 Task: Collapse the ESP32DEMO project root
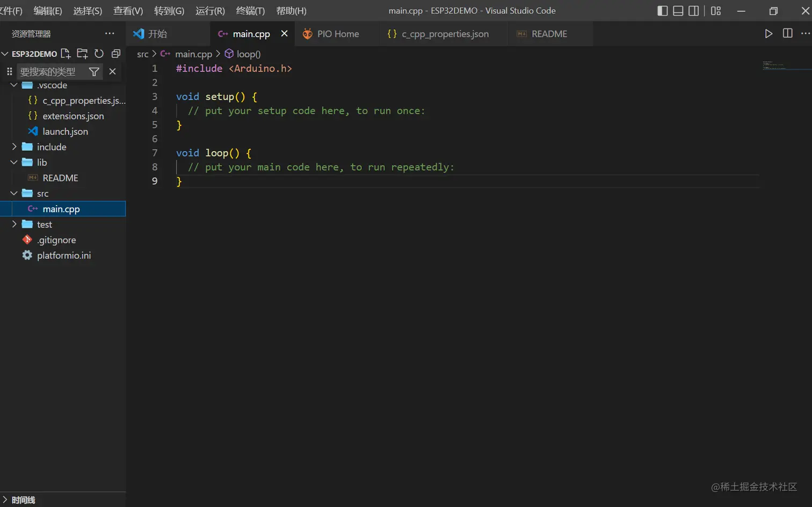5,54
